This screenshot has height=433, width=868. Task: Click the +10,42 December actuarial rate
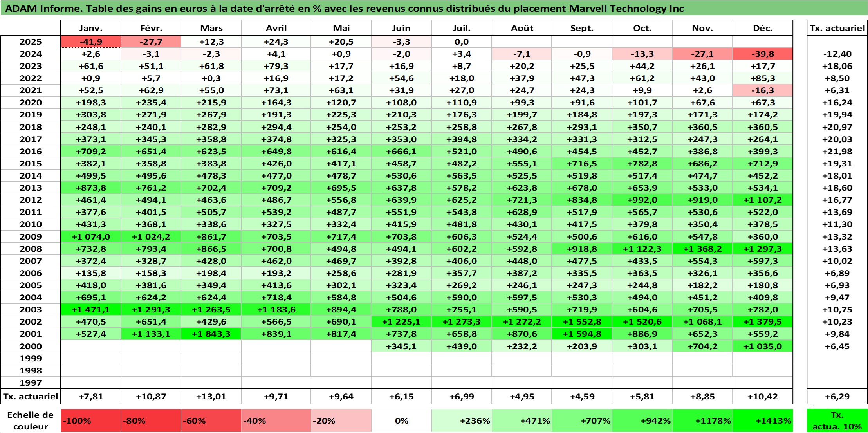(x=763, y=397)
